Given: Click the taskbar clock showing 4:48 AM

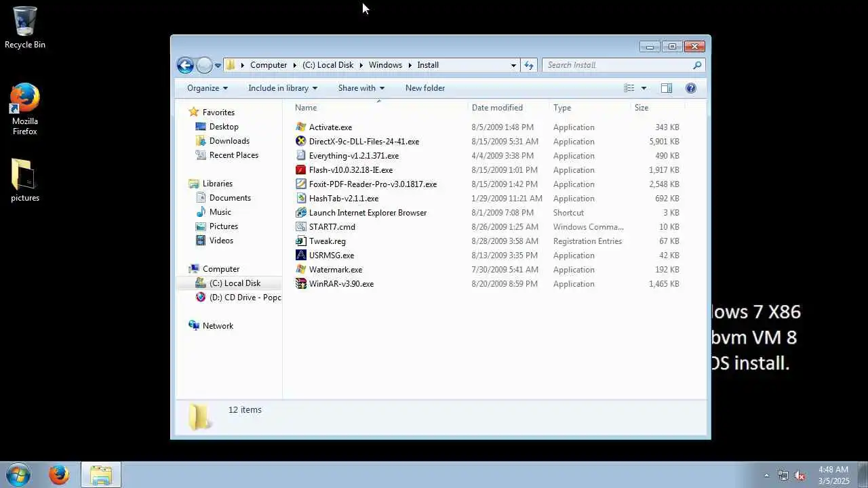Looking at the screenshot, I should [833, 475].
